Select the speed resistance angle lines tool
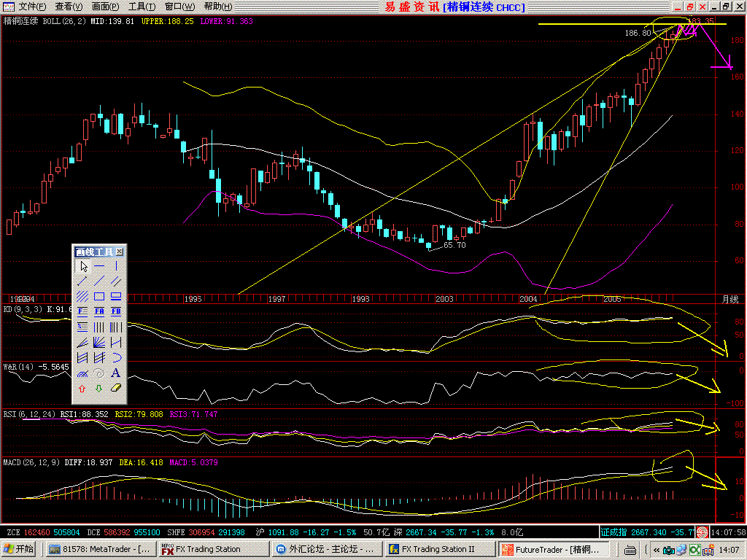 coord(82,342)
